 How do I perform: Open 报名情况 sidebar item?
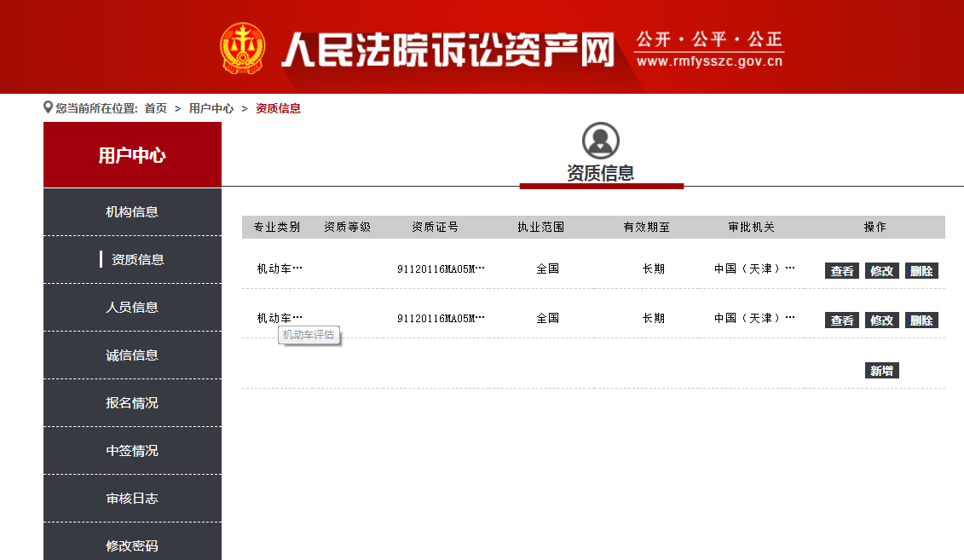pos(132,403)
